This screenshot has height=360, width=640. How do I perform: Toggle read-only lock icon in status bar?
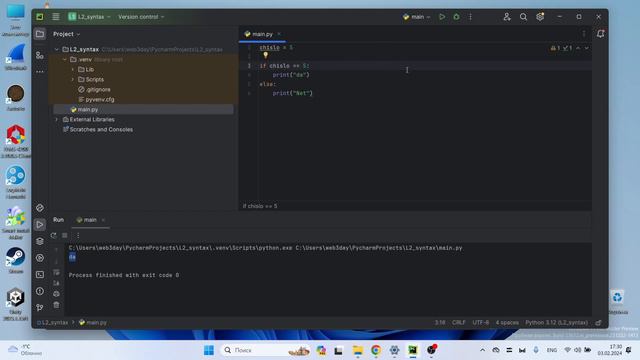click(x=598, y=322)
